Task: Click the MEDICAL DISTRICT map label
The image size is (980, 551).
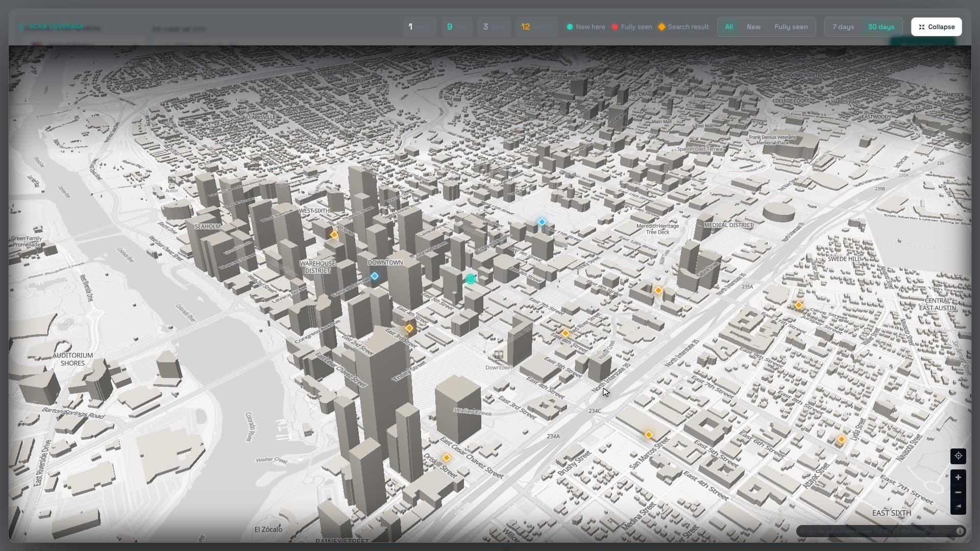Action: click(728, 225)
